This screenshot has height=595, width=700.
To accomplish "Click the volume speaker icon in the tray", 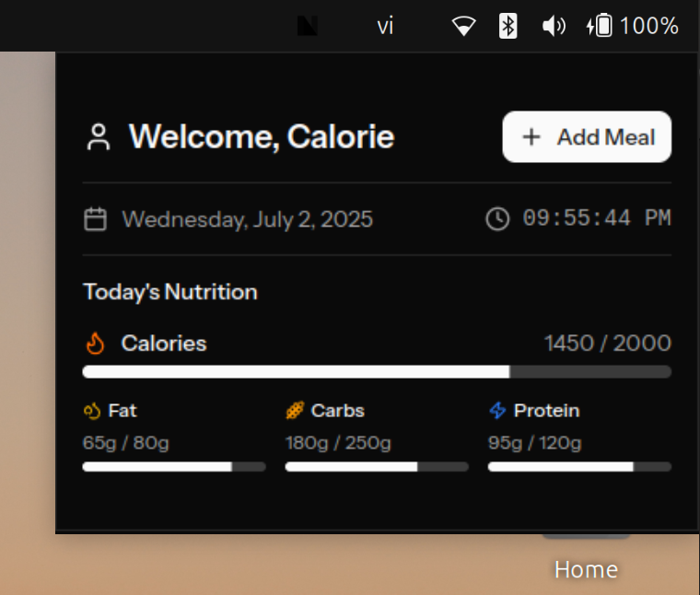I will coord(554,26).
